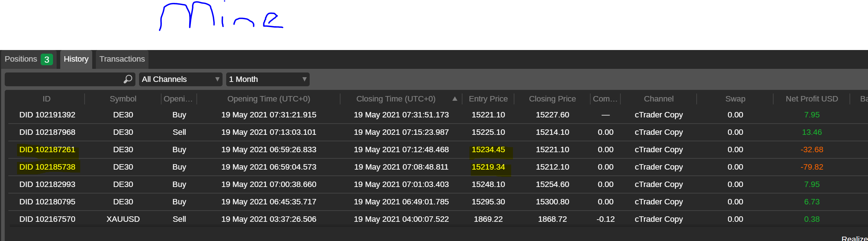Open the All Channels dropdown
This screenshot has height=241, width=868.
(180, 79)
